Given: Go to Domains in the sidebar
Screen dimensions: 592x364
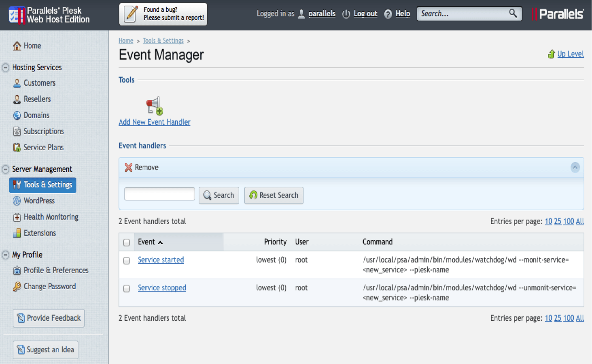Looking at the screenshot, I should (x=36, y=115).
